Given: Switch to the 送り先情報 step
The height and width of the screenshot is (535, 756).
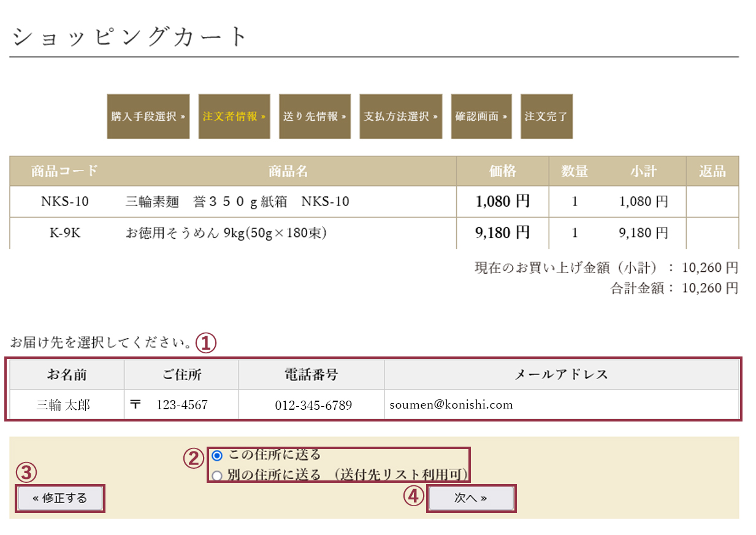Looking at the screenshot, I should point(315,117).
